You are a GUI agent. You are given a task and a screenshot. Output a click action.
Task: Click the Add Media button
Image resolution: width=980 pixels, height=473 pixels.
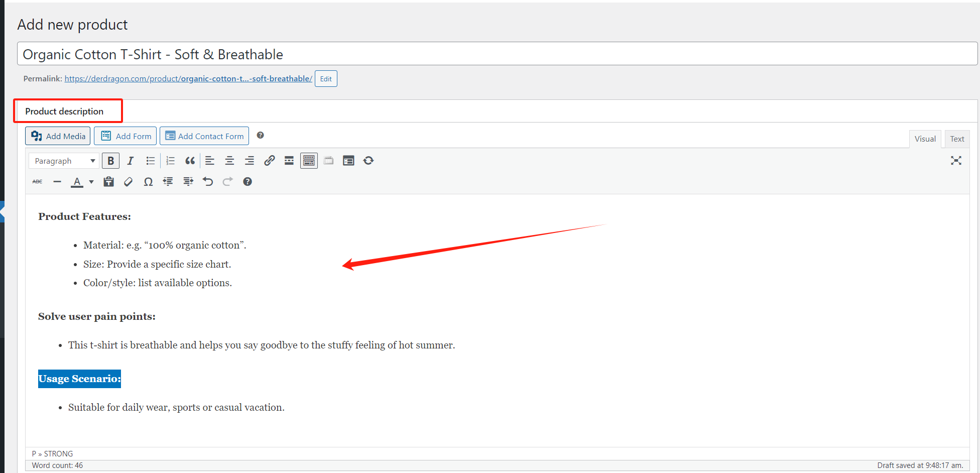tap(58, 136)
